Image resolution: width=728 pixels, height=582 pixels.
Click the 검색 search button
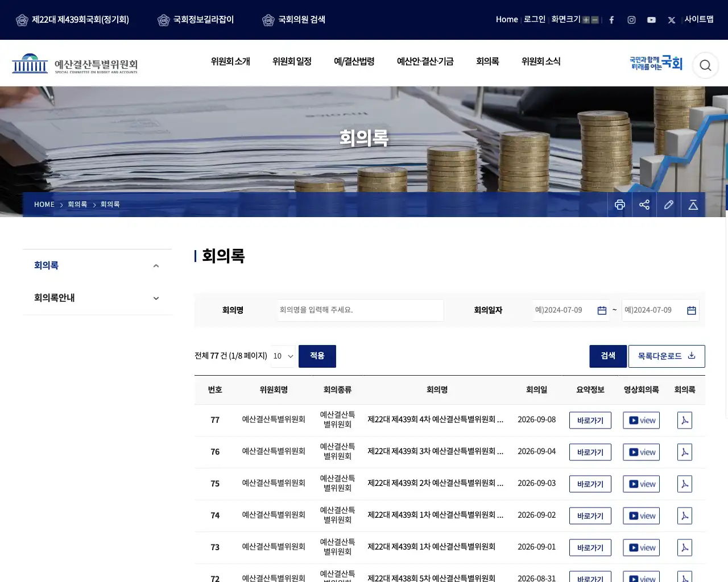coord(608,356)
